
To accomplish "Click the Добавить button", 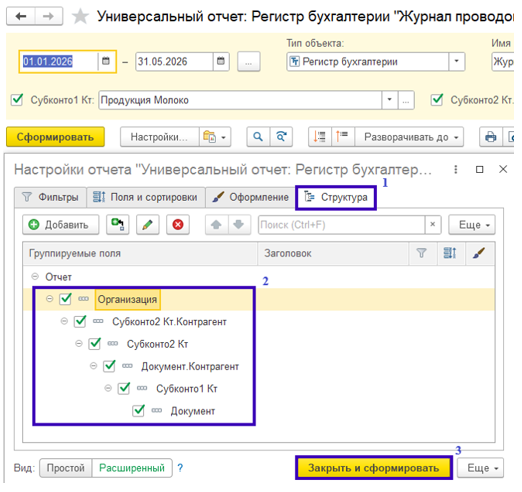I will point(61,225).
